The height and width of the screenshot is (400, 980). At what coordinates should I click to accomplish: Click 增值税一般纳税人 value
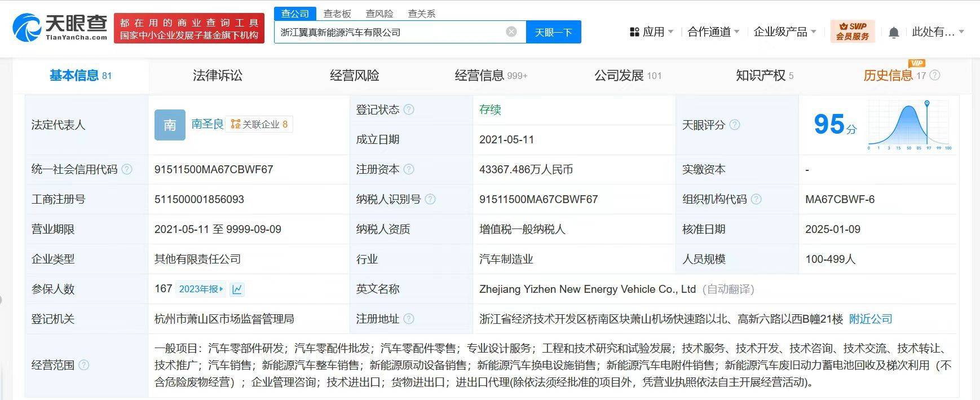coord(522,229)
